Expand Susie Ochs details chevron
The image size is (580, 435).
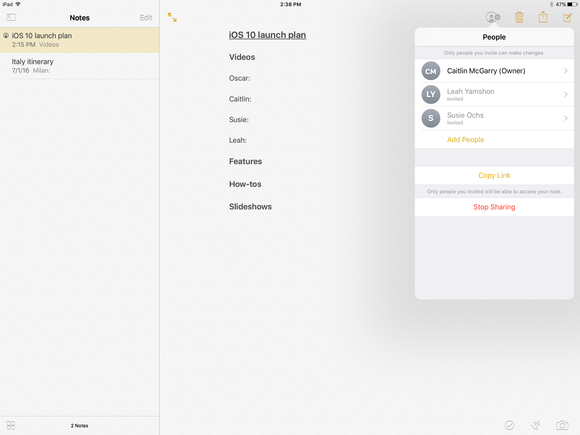(566, 118)
